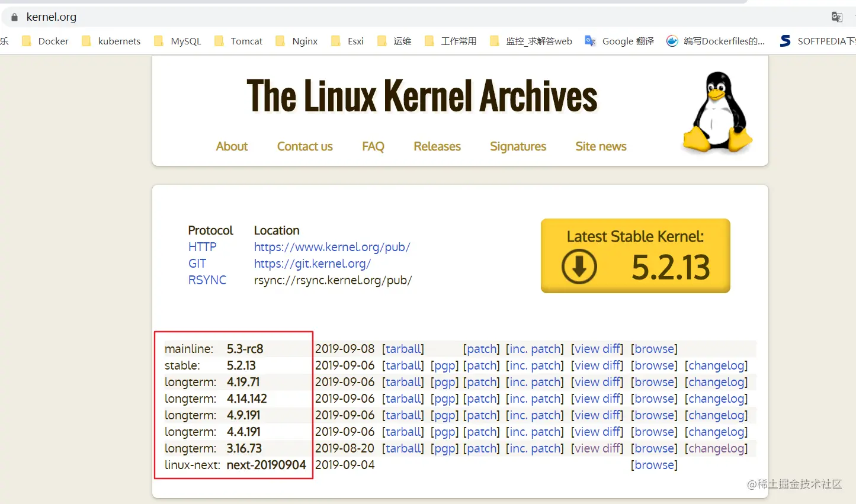Screen dimensions: 856x504
Task: Click view diff for longterm 4.19.71
Action: coord(597,382)
